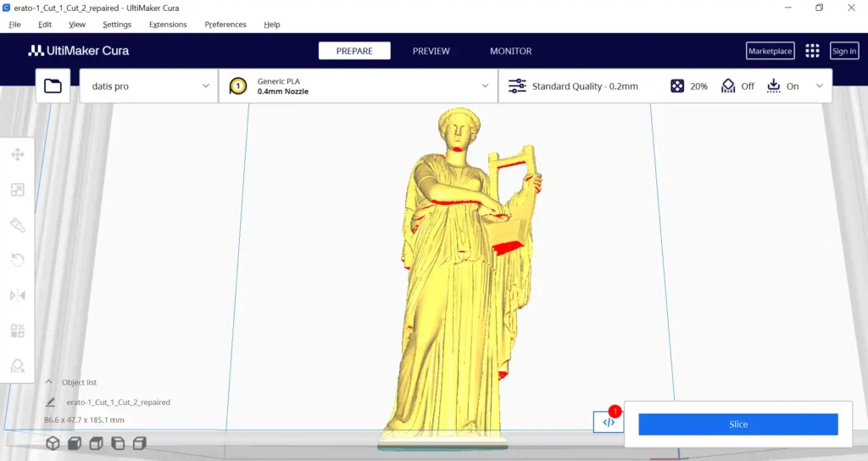The height and width of the screenshot is (461, 868).
Task: Close the Cura window
Action: point(851,8)
